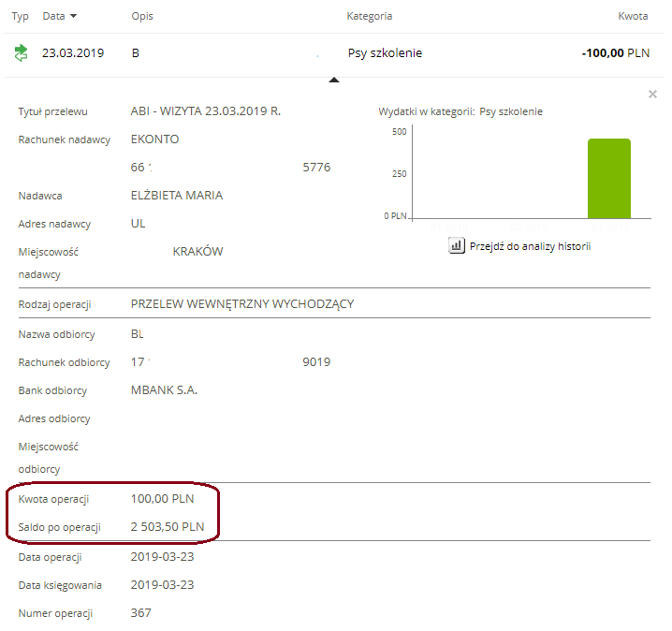Screen dimensions: 672x631
Task: Select transfer title ABI - WIZYTA text
Action: click(x=206, y=111)
